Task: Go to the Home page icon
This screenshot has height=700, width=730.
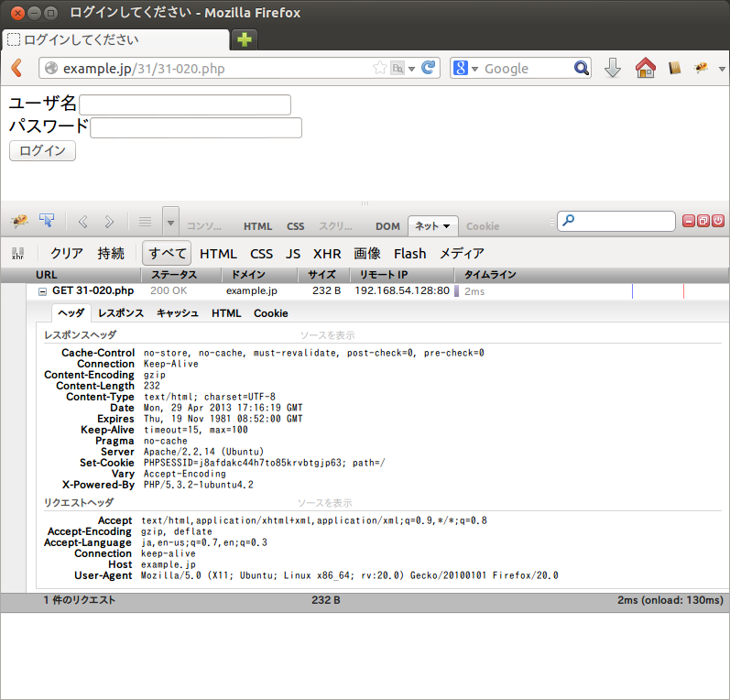Action: [645, 68]
